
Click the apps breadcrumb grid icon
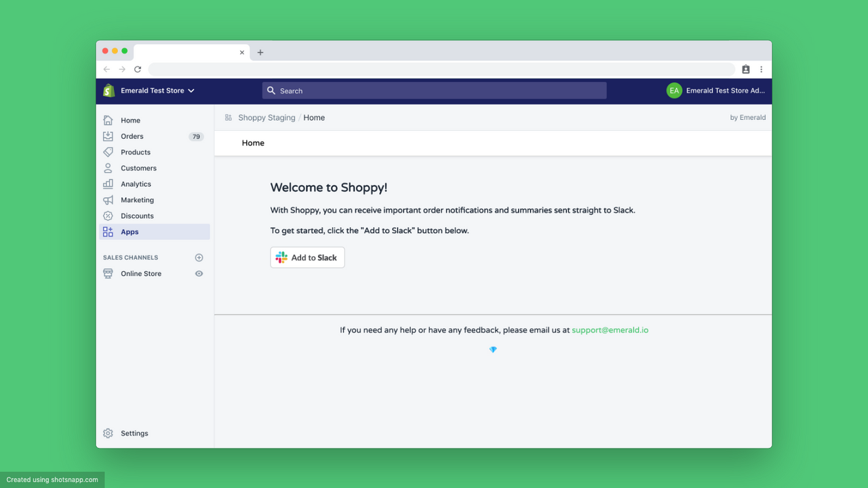pyautogui.click(x=229, y=118)
